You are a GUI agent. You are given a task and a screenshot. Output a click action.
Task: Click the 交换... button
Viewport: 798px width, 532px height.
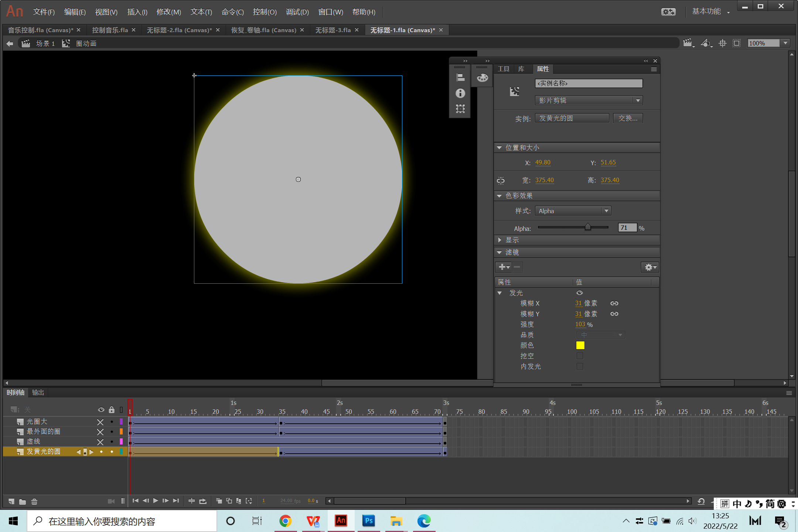click(628, 118)
